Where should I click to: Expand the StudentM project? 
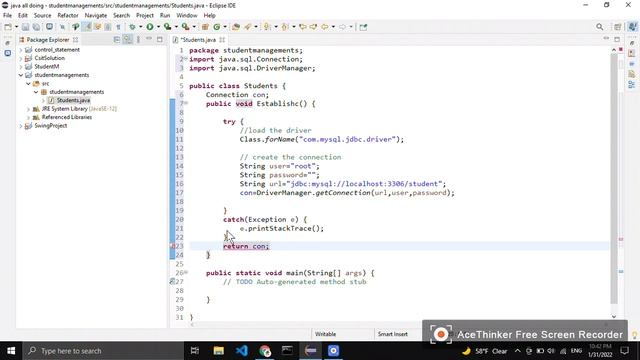tap(21, 67)
